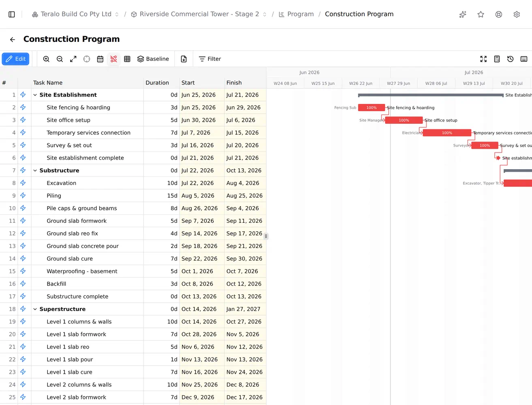Click the lightning icon on the Backfill row
Screen dimensions: 532x405
[23, 284]
